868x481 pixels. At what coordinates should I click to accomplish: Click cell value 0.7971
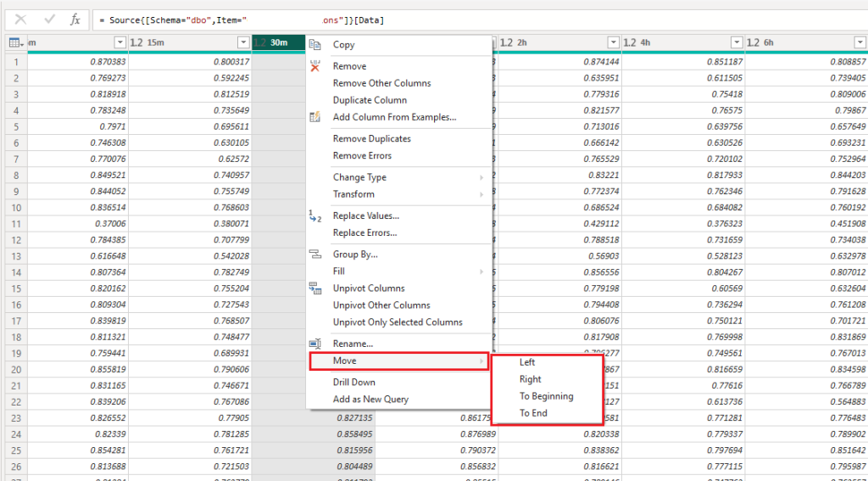113,127
